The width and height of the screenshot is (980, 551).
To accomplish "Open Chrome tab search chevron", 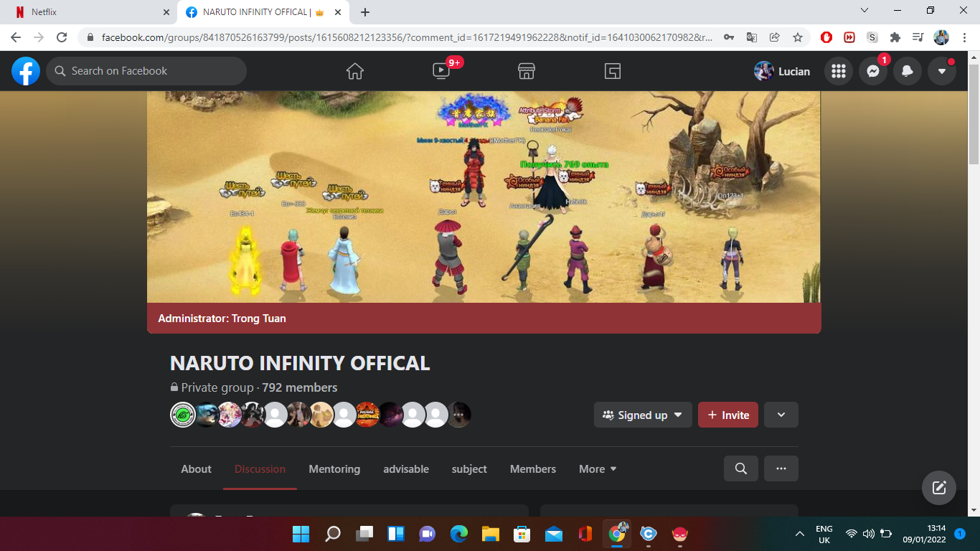I will click(x=864, y=11).
